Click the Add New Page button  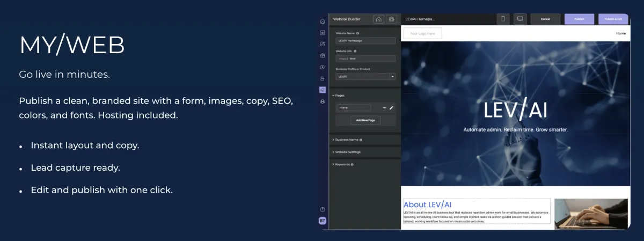click(365, 120)
